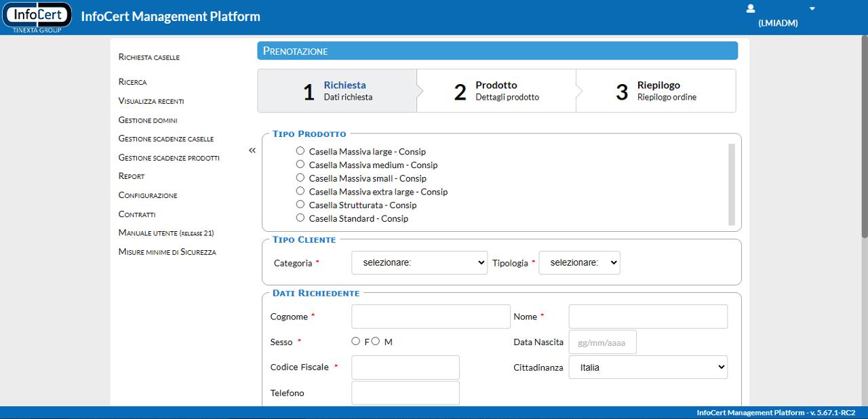Select Casella Massiva large - Consip

pyautogui.click(x=300, y=151)
